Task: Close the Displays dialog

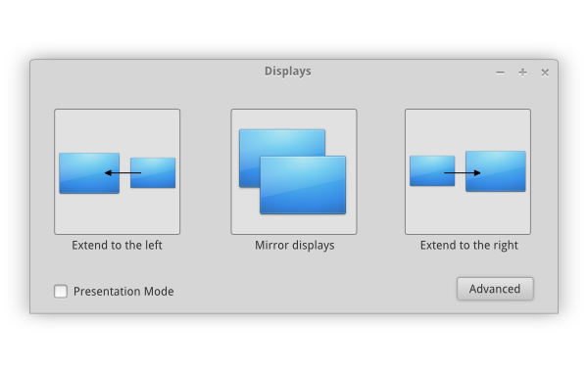Action: coord(545,72)
